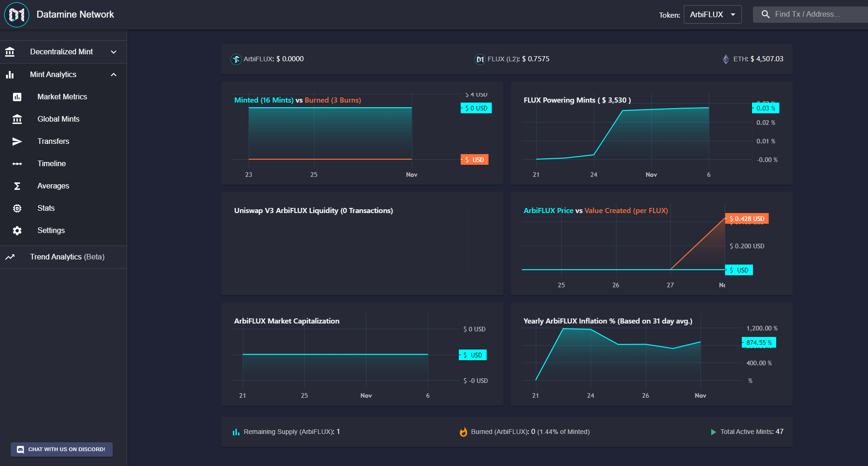Click Burned (ArbiFLUX) 1.44% of Minted text
Screen dimensions: 868x466
(530, 432)
